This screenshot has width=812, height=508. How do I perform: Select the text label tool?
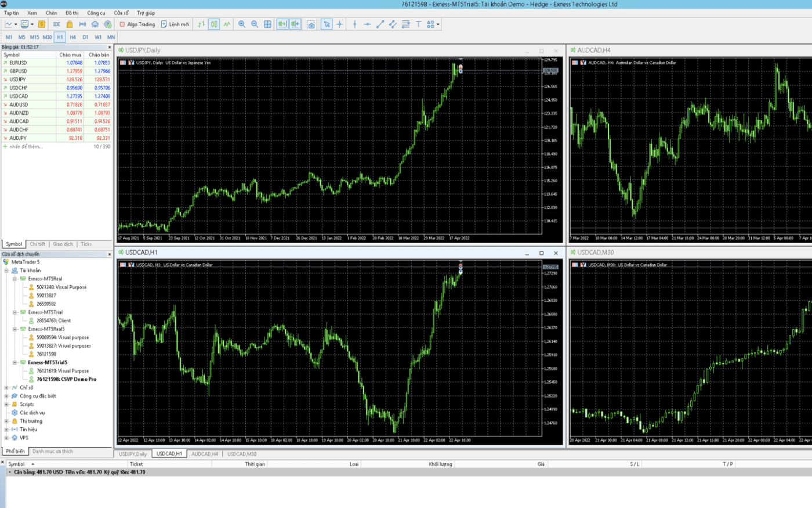(x=418, y=24)
